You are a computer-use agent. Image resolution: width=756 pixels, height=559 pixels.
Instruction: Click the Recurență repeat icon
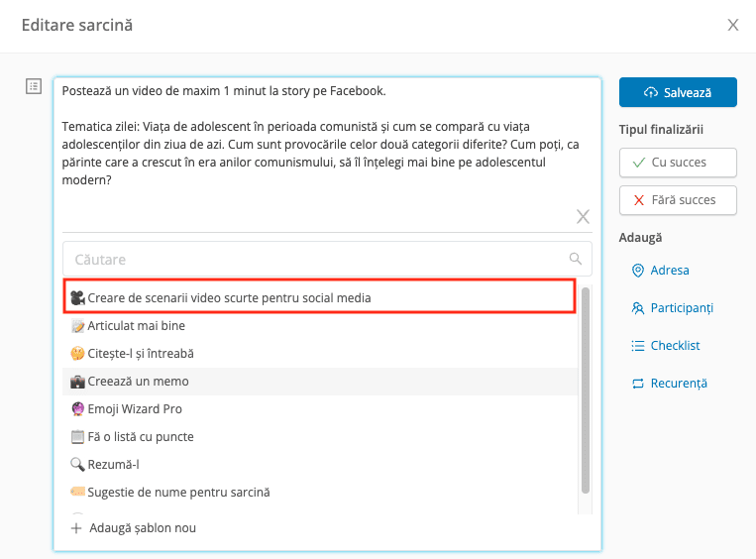637,384
